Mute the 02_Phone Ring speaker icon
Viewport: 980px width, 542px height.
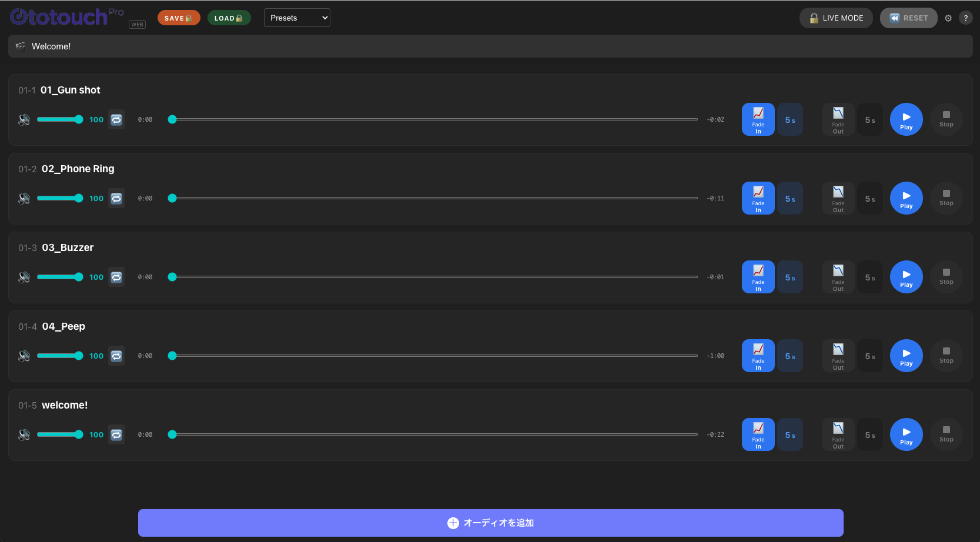pos(24,198)
